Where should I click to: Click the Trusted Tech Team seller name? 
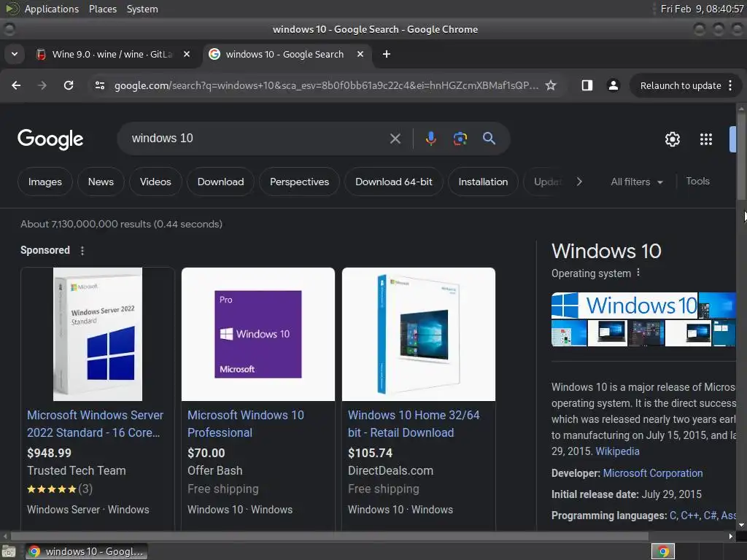click(x=76, y=470)
